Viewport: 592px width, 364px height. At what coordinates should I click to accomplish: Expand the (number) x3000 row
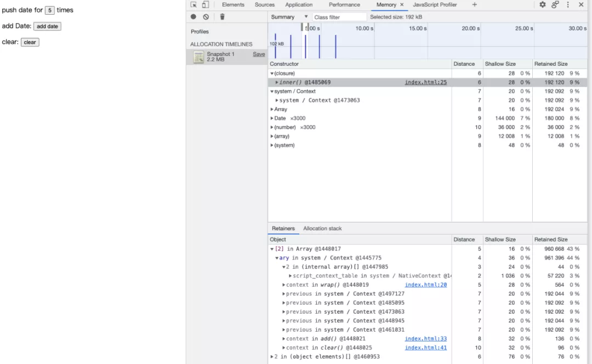tap(272, 127)
